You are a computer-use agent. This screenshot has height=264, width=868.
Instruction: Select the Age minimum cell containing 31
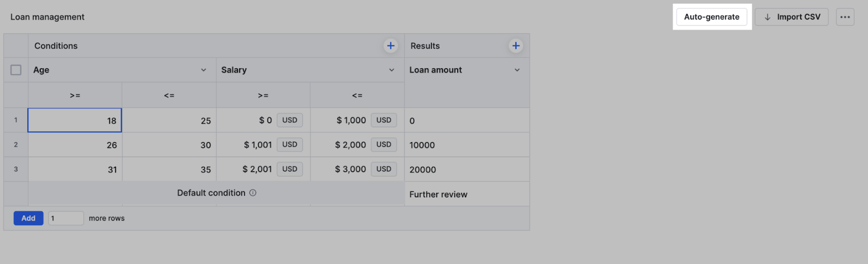tap(75, 169)
